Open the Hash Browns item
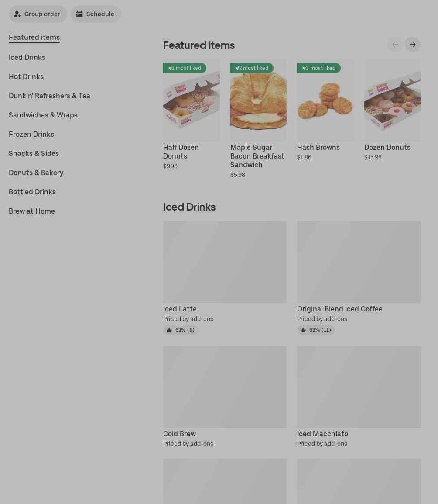The image size is (438, 504). coord(325,110)
